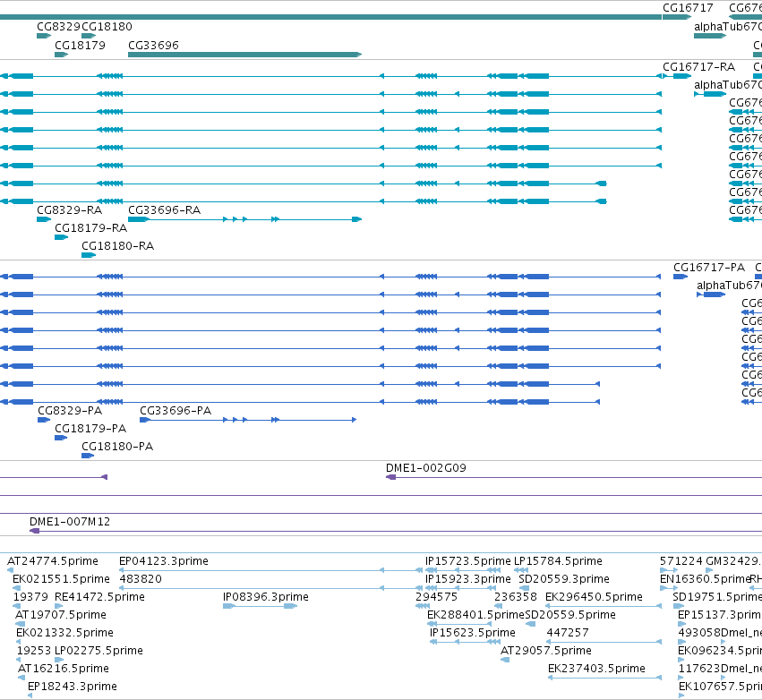The height and width of the screenshot is (700, 762).
Task: Click the CG8329 gene arrow glyph
Action: [x=44, y=36]
